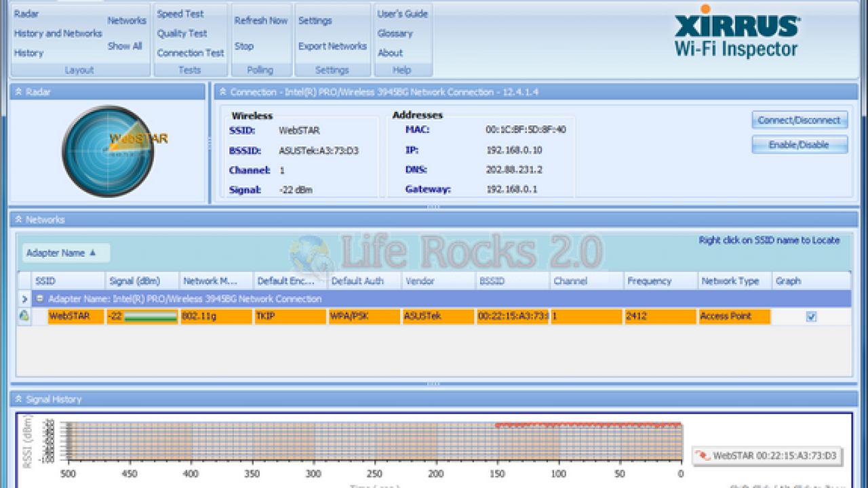Sort by the Default Enc... column header
This screenshot has width=868, height=488.
(290, 281)
